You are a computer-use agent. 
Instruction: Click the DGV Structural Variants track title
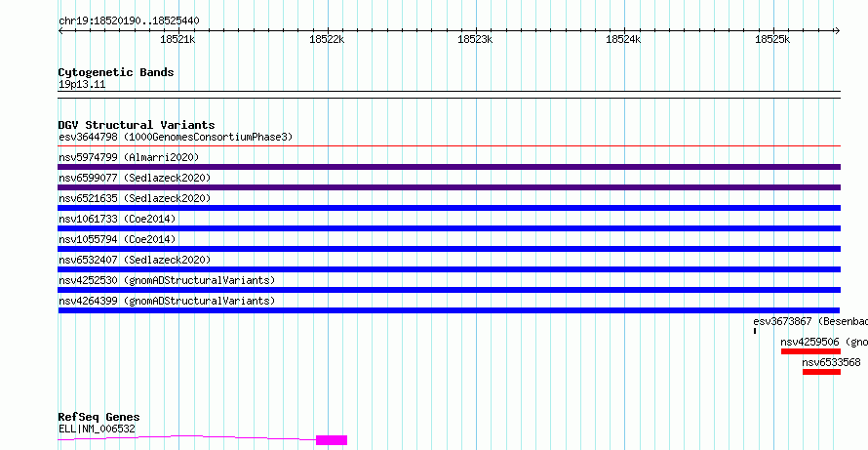coord(137,125)
